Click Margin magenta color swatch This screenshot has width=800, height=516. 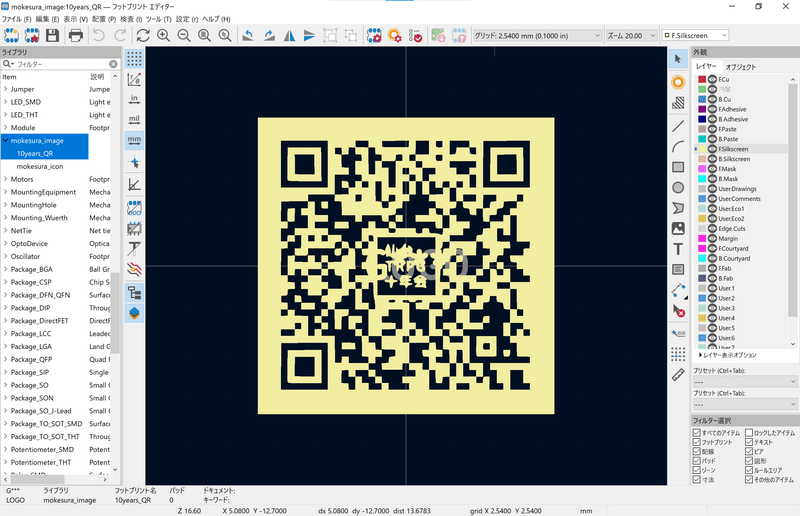[x=702, y=238]
